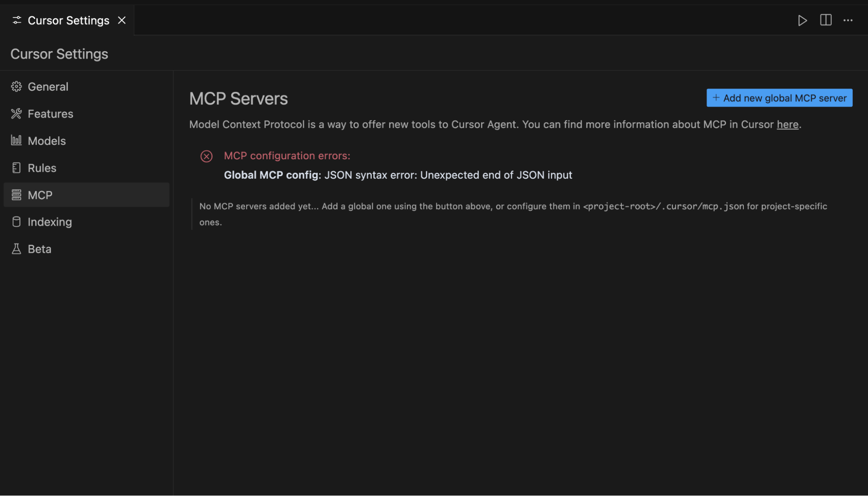This screenshot has width=868, height=496.
Task: Click the split editor icon
Action: [x=825, y=20]
